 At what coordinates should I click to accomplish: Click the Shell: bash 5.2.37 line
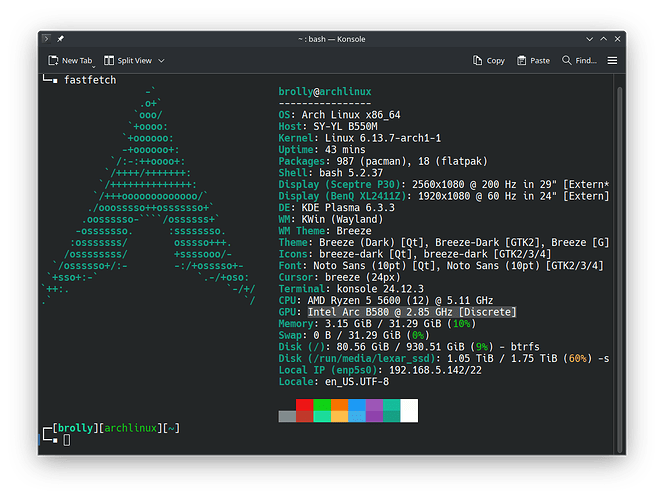pyautogui.click(x=331, y=173)
